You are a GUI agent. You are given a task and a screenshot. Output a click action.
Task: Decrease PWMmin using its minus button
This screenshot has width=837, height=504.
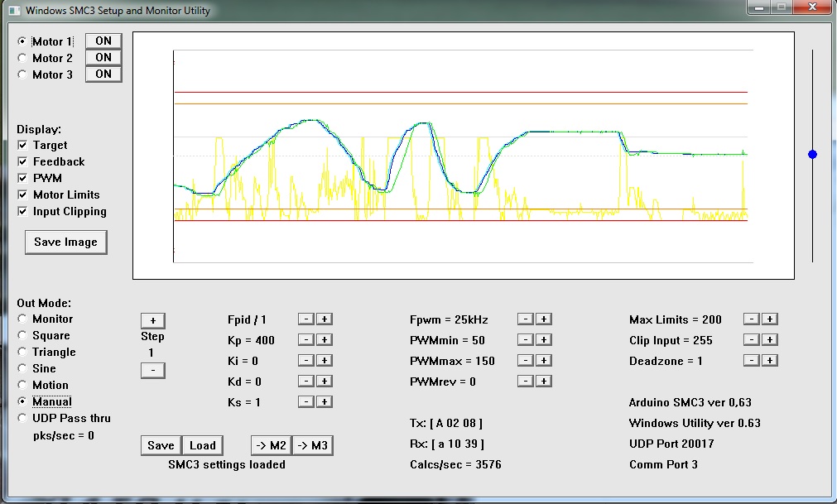coord(525,340)
